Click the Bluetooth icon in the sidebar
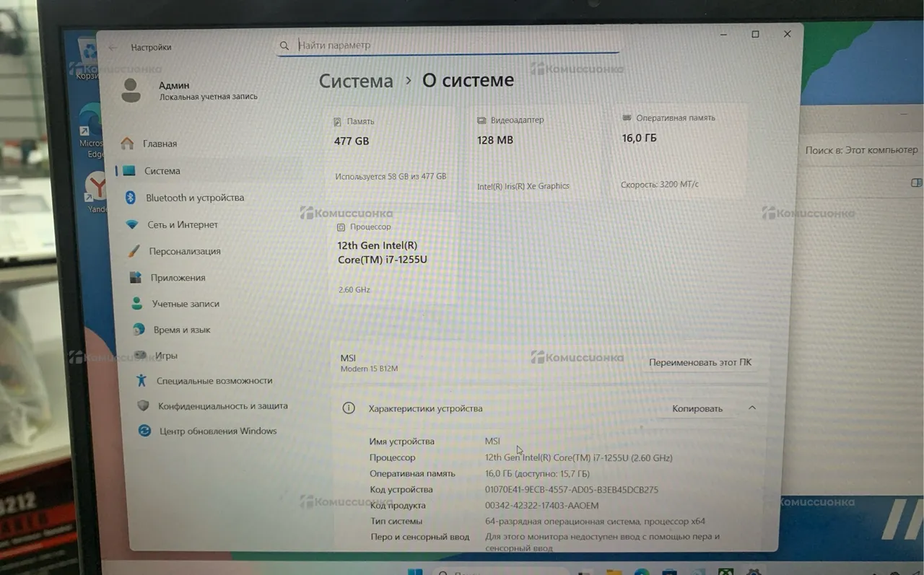 coord(131,198)
